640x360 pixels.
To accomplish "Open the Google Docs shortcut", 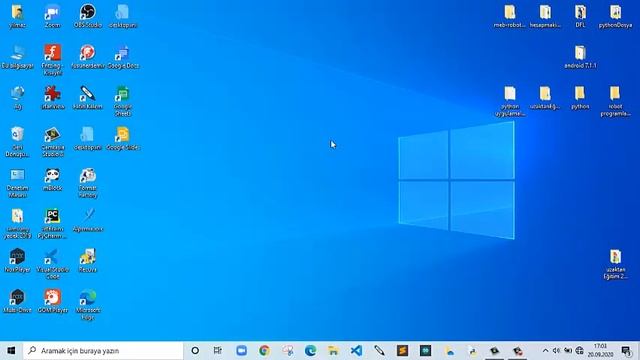I will (x=122, y=57).
